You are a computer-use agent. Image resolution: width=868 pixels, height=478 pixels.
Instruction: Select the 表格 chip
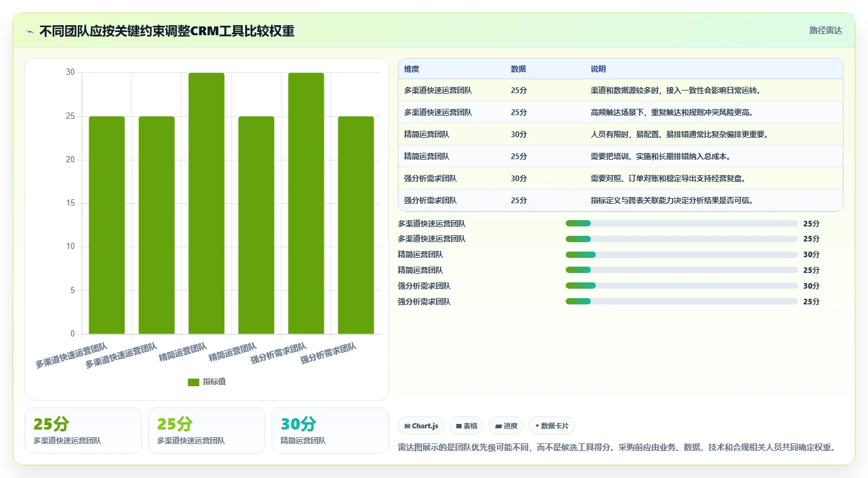[466, 426]
